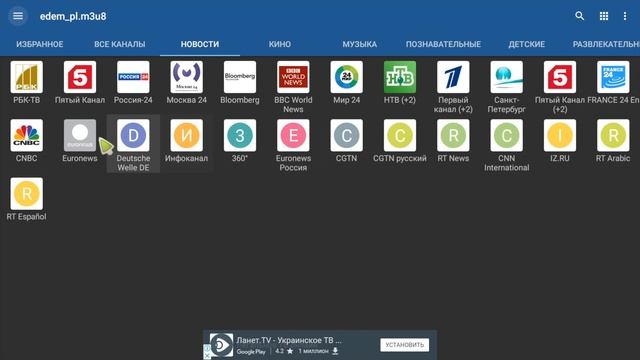Open Первый канал (+2) channel
Screen dimensions: 640x360
[453, 77]
